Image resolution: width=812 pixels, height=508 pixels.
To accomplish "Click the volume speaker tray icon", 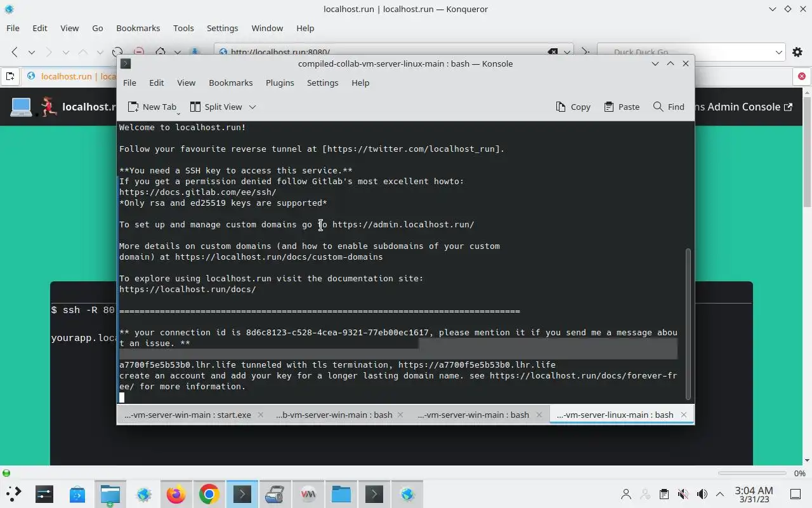I will tap(702, 494).
